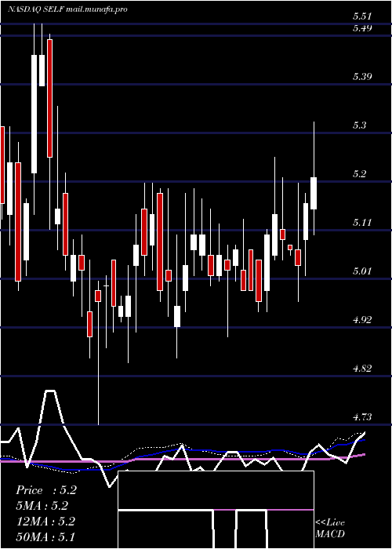This screenshot has width=392, height=549.
Task: Select the 4.73 price axis label
Action: click(362, 417)
